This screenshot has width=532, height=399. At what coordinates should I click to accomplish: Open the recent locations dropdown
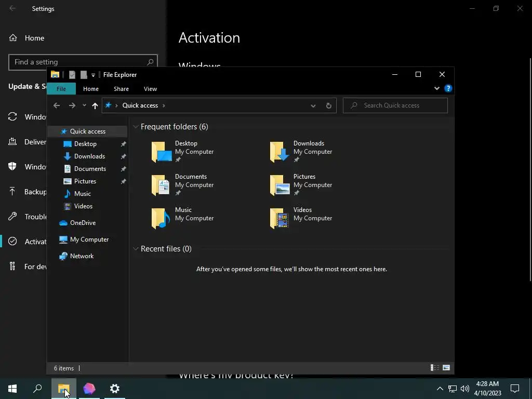tap(84, 105)
